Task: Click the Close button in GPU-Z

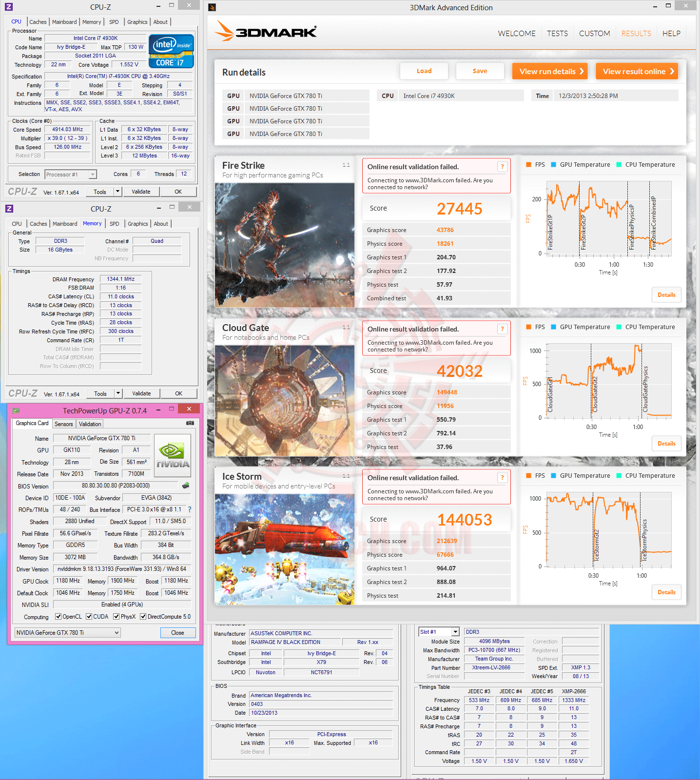Action: (x=178, y=633)
